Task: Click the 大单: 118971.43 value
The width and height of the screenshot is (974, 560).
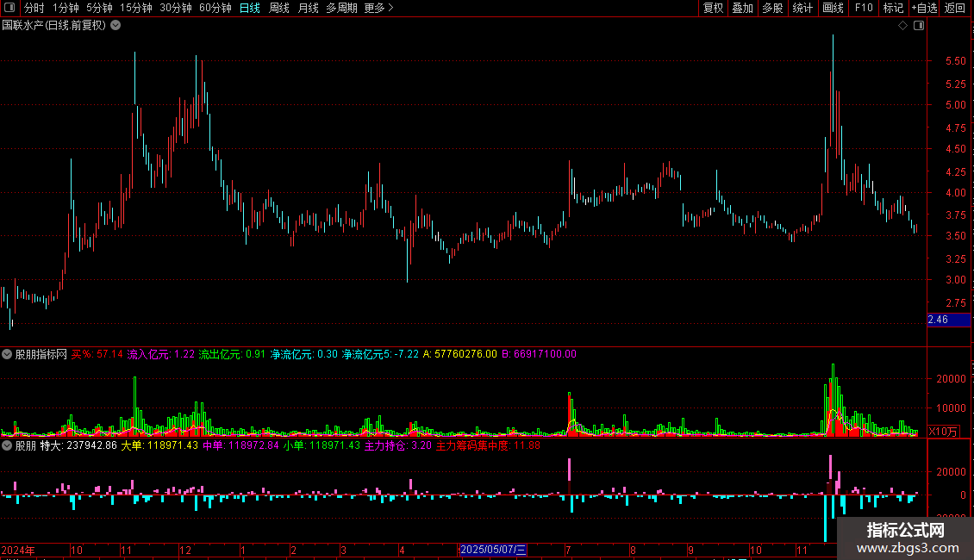Action: [159, 445]
